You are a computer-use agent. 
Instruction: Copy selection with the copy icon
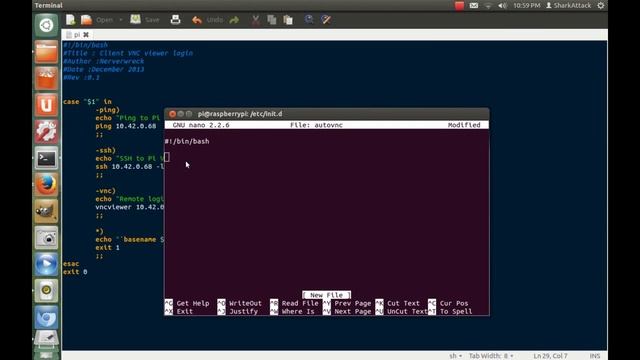click(x=272, y=20)
